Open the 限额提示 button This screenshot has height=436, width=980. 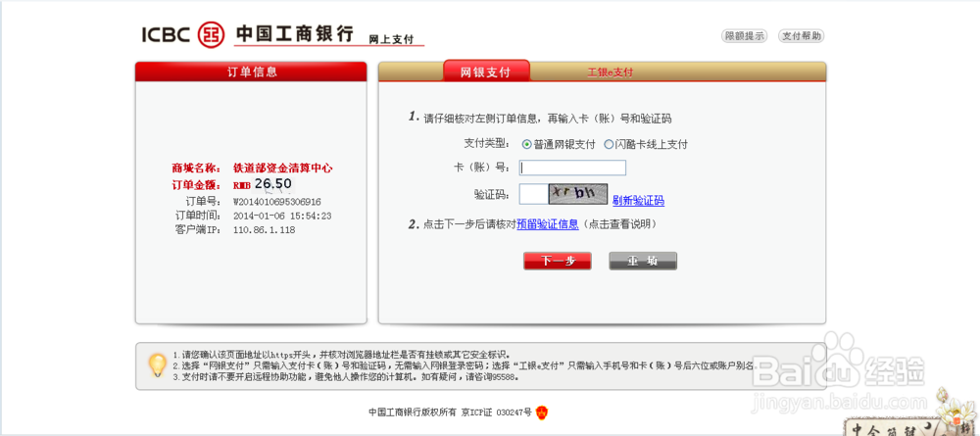tap(744, 35)
